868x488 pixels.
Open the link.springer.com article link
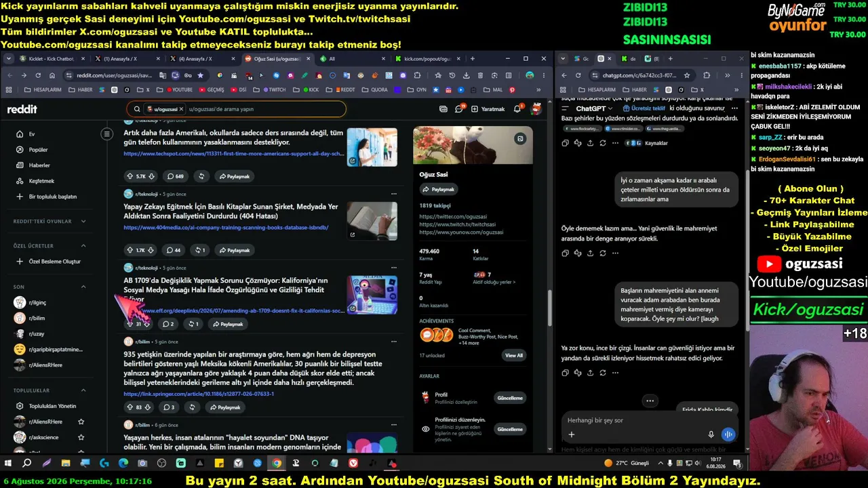point(199,393)
